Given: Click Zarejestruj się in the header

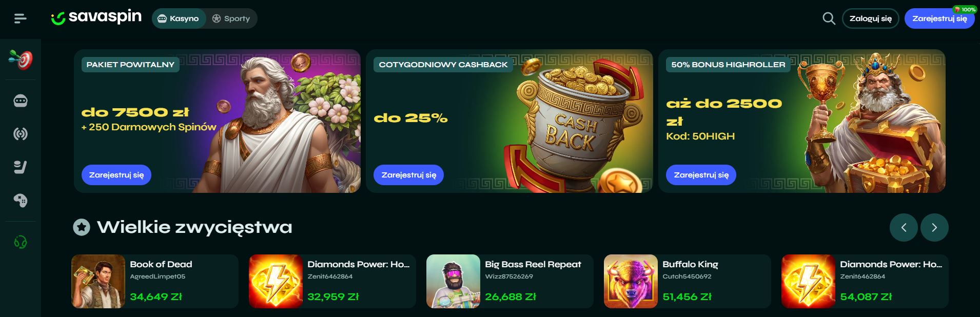Looking at the screenshot, I should click(x=939, y=18).
